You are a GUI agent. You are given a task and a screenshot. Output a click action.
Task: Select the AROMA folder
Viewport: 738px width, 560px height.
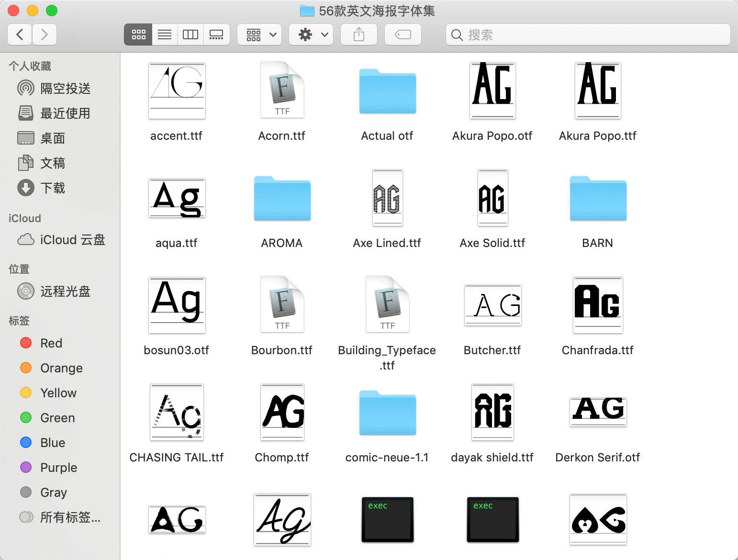click(282, 199)
